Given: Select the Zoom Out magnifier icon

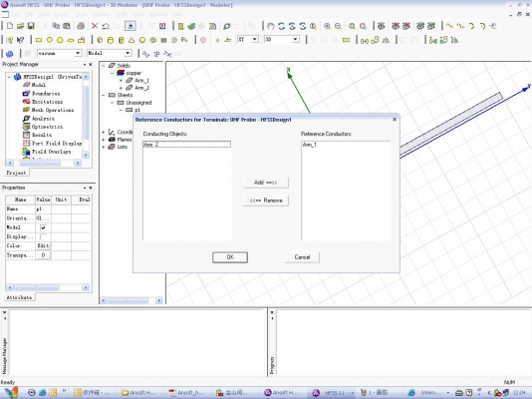Looking at the screenshot, I should (x=338, y=26).
